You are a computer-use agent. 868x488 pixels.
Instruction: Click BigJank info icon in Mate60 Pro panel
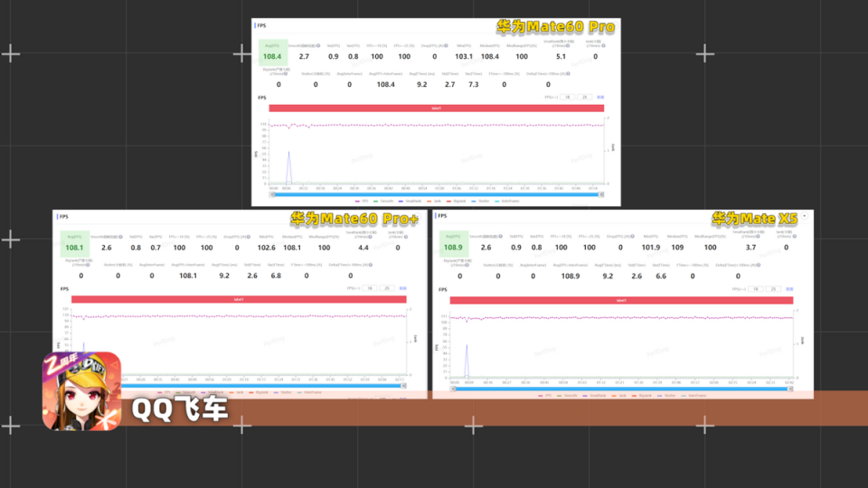[286, 73]
